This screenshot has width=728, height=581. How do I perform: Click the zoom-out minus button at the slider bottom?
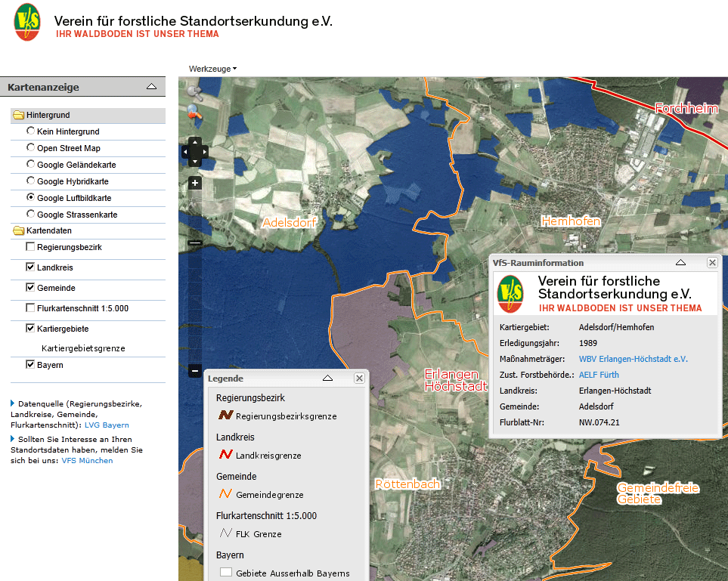tap(195, 370)
